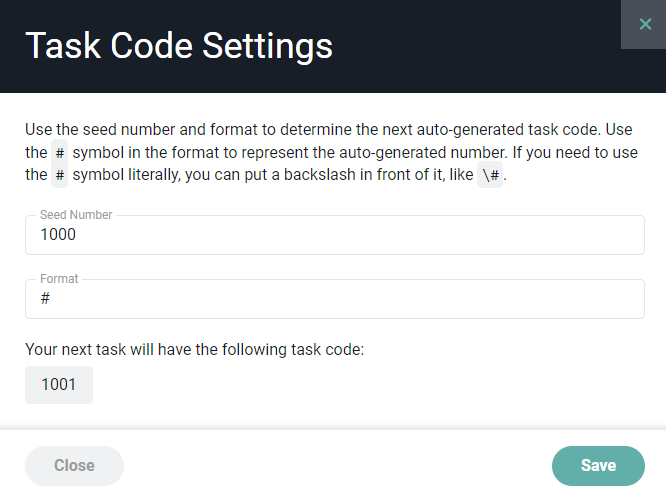Select the 1001 task code preview chip
The height and width of the screenshot is (498, 666).
(x=59, y=385)
